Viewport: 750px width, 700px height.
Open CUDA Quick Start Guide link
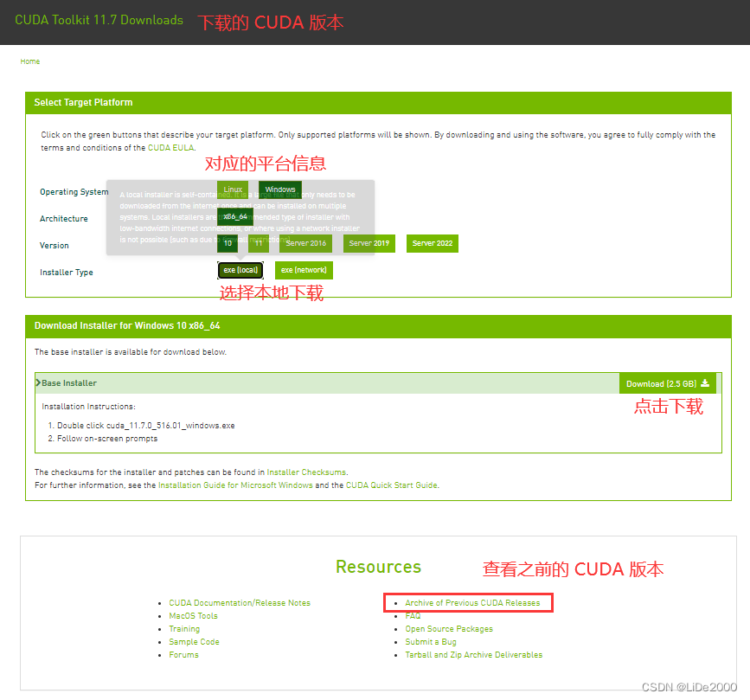[x=392, y=485]
